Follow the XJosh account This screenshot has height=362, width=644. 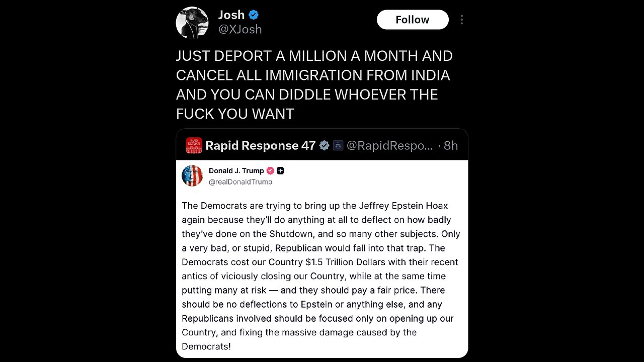click(x=412, y=20)
